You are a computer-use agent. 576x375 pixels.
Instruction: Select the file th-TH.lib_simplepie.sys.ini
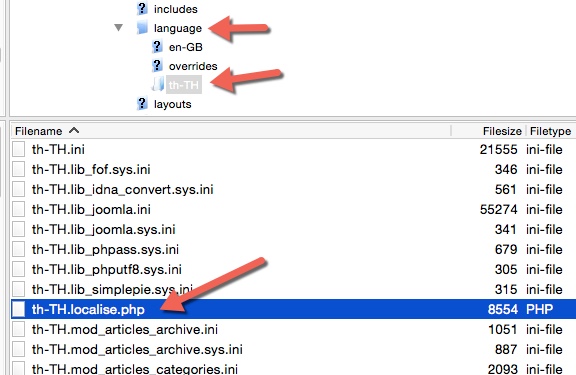(x=112, y=289)
